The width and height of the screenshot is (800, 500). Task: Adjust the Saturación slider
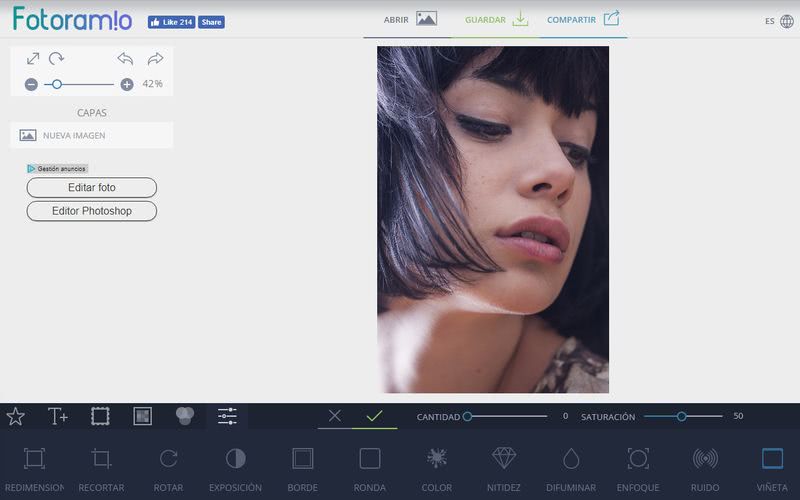click(x=683, y=417)
